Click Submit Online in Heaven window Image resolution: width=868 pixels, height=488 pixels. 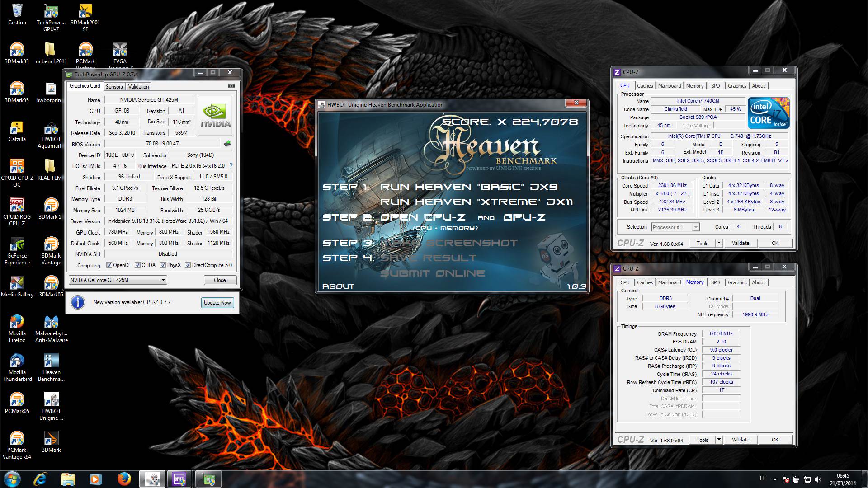point(433,273)
